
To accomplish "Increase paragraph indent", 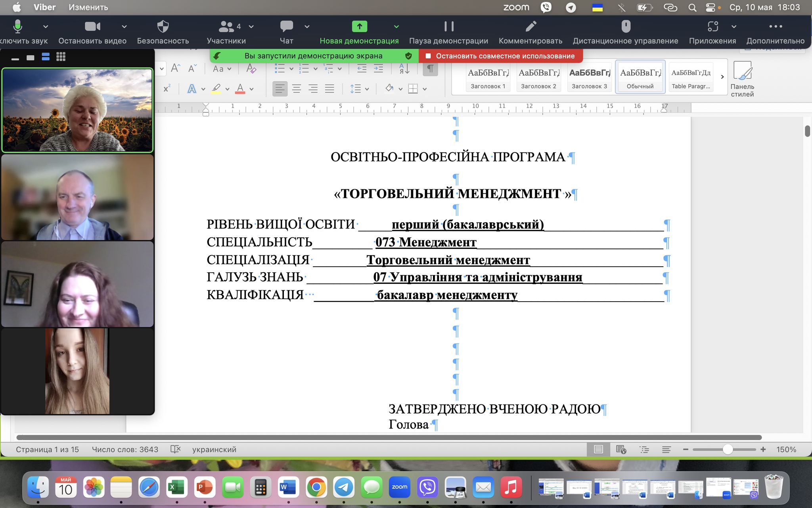I will point(378,68).
